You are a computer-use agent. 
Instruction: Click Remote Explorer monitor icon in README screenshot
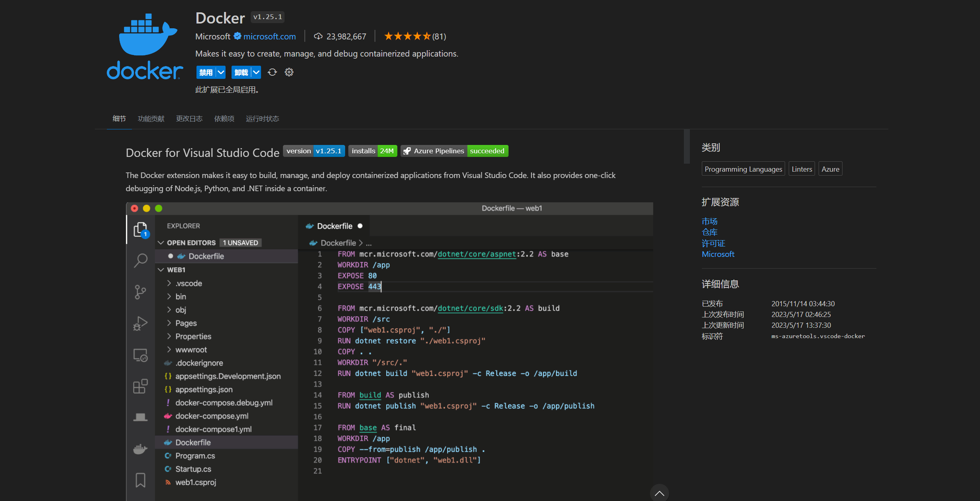point(140,355)
